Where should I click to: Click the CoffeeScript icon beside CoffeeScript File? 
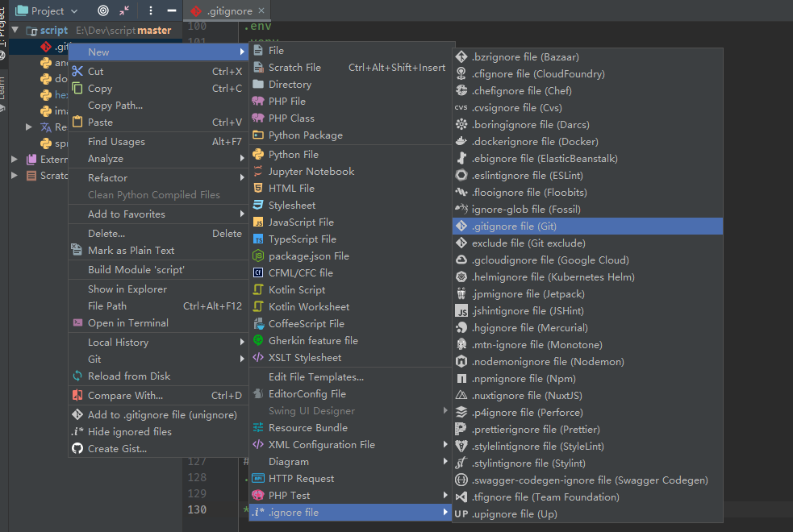pyautogui.click(x=258, y=323)
